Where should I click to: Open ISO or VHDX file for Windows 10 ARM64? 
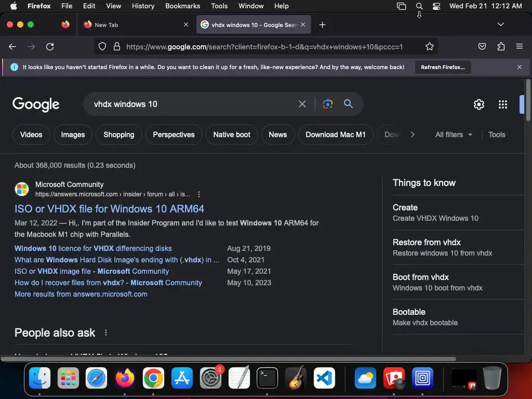(109, 209)
